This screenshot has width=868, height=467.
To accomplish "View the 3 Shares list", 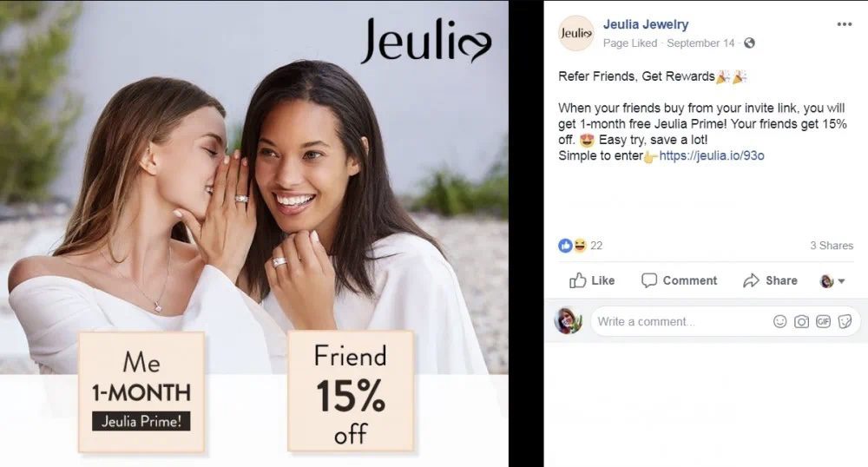I will tap(832, 245).
